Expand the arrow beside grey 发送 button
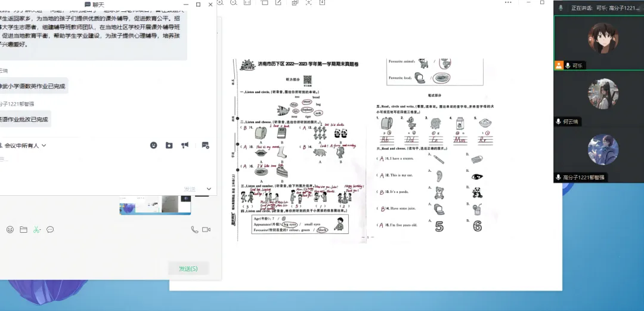This screenshot has width=644, height=311. pyautogui.click(x=209, y=189)
